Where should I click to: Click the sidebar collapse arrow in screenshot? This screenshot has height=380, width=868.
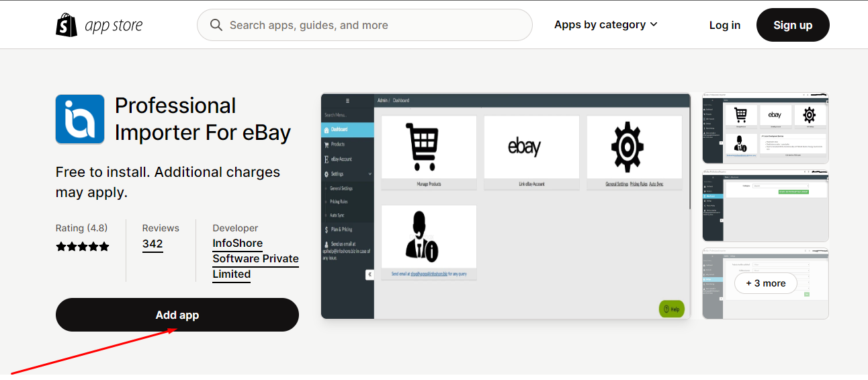pyautogui.click(x=370, y=274)
